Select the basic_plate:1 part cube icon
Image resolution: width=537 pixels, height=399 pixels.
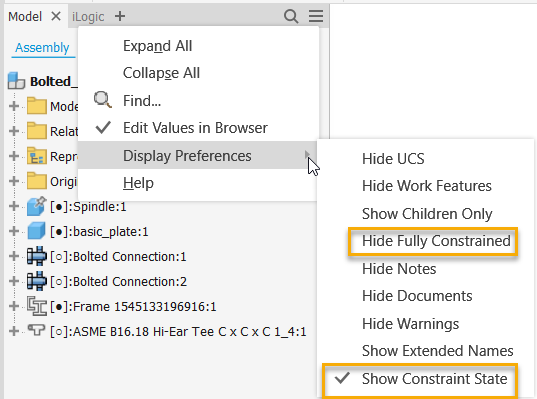point(36,231)
